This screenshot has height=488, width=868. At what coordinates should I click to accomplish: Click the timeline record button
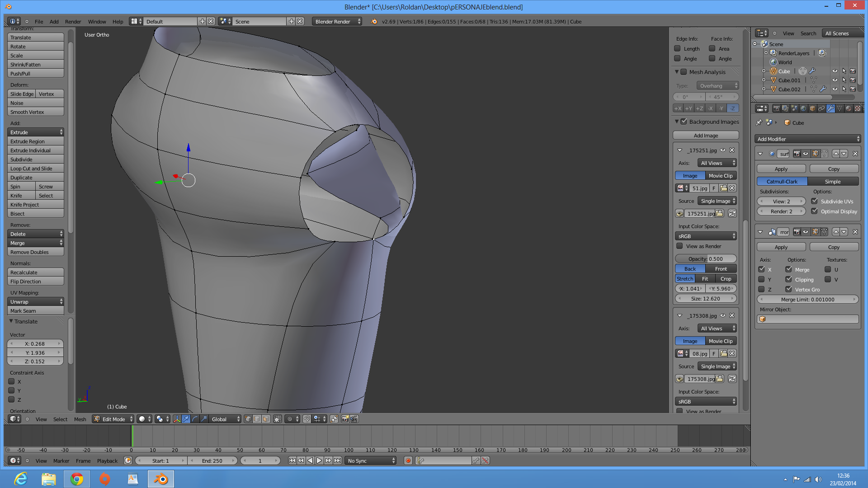tap(408, 461)
